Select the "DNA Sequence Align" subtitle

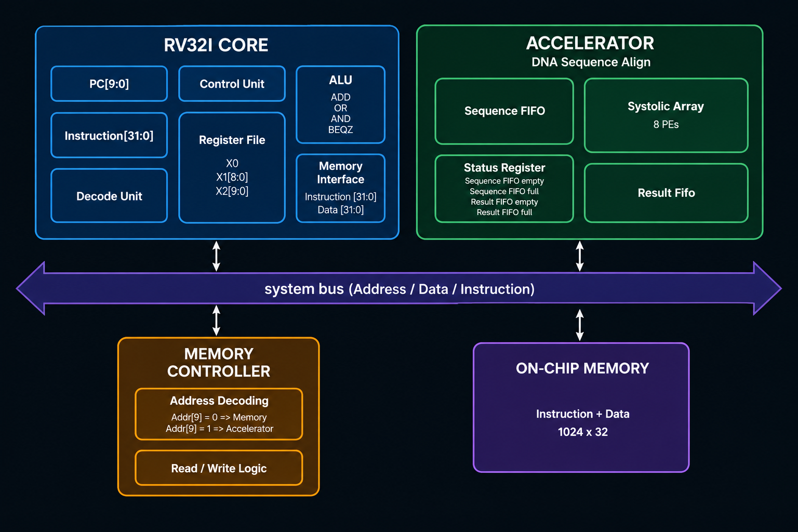click(x=591, y=62)
